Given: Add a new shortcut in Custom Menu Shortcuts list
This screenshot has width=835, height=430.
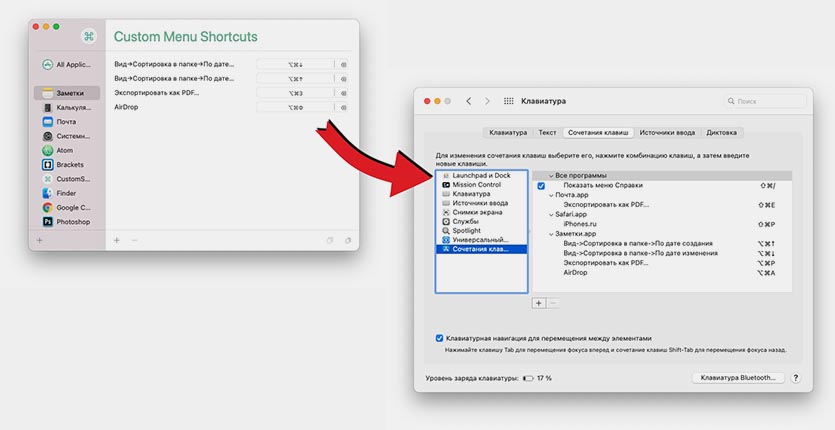Looking at the screenshot, I should pos(117,240).
